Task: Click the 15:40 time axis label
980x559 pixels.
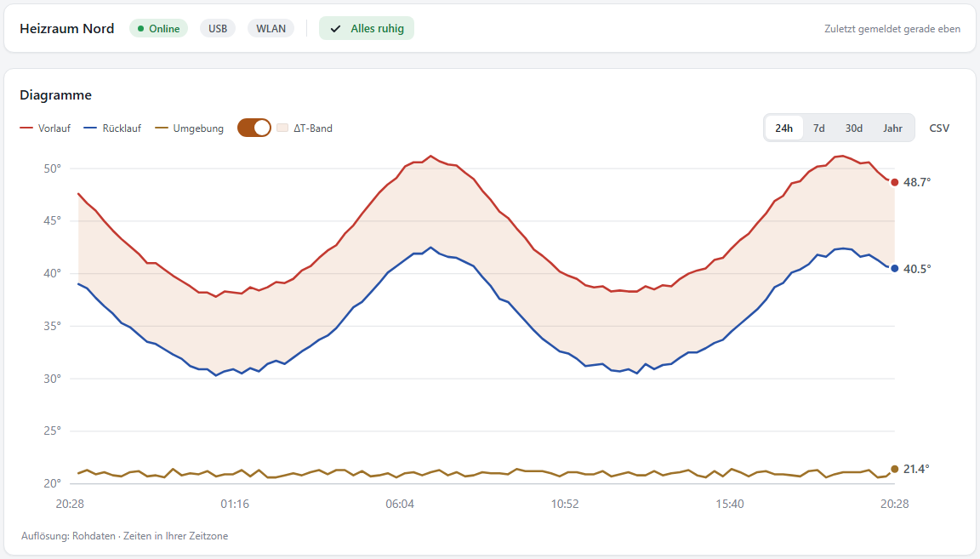Action: [x=729, y=504]
